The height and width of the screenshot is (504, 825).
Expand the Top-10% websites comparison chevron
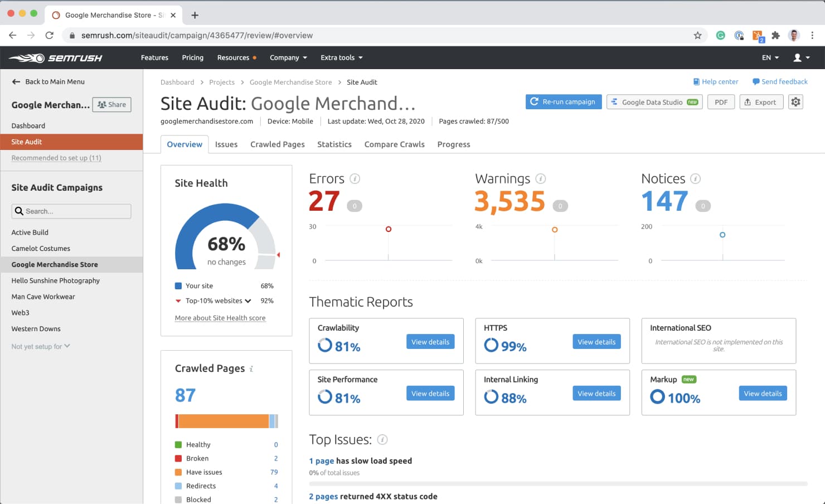247,301
